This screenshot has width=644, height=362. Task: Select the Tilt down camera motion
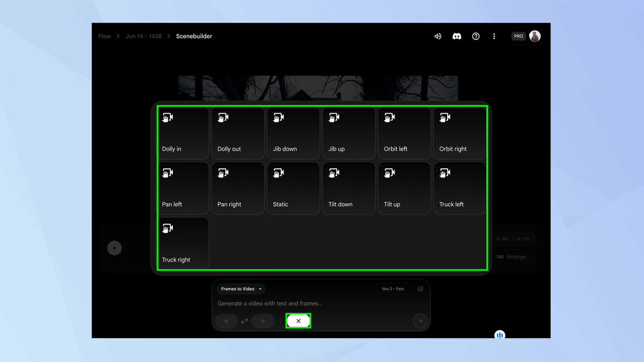point(348,188)
